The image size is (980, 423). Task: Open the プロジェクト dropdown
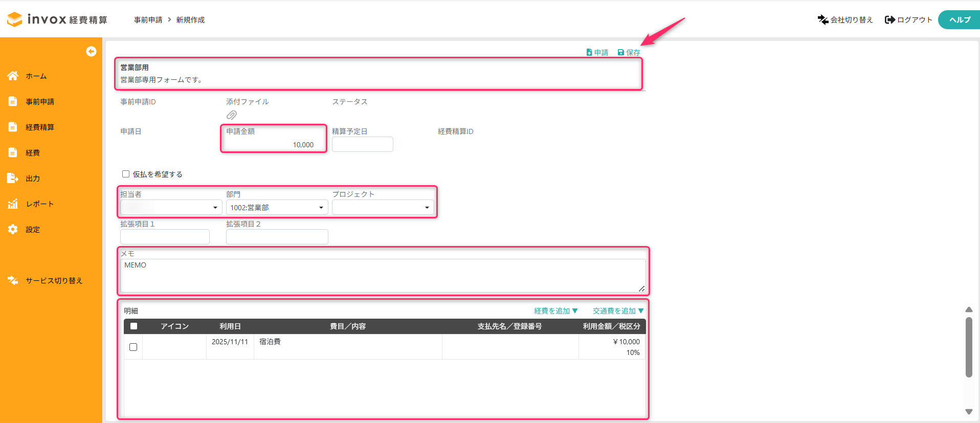(383, 207)
